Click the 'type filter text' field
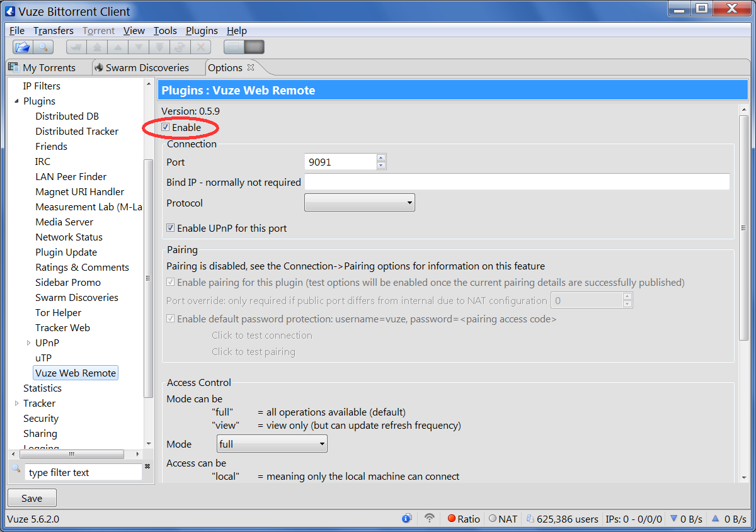The width and height of the screenshot is (756, 532). pyautogui.click(x=83, y=472)
